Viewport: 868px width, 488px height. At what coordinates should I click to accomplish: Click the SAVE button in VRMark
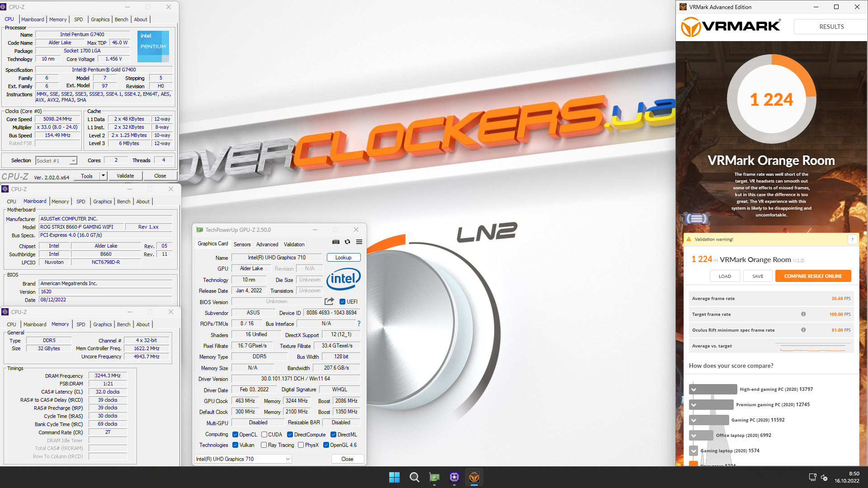coord(758,276)
